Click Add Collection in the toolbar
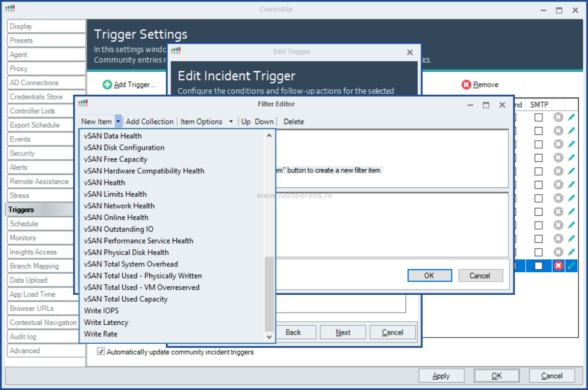Viewport: 588px width, 390px height. click(150, 121)
